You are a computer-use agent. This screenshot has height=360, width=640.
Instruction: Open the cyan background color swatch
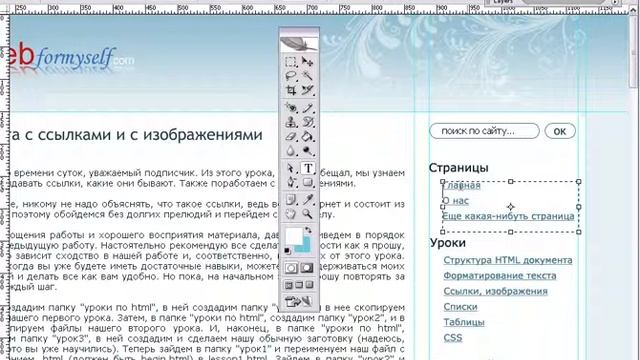click(304, 245)
